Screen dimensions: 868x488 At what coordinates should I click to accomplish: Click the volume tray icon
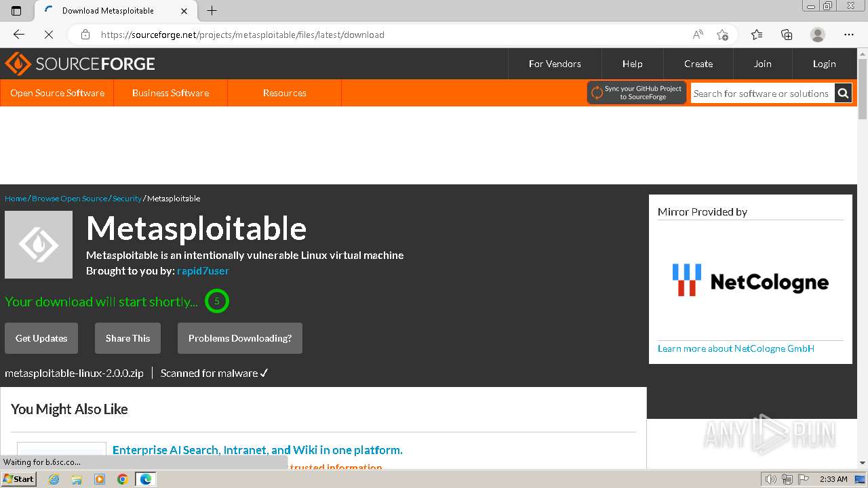(x=772, y=479)
